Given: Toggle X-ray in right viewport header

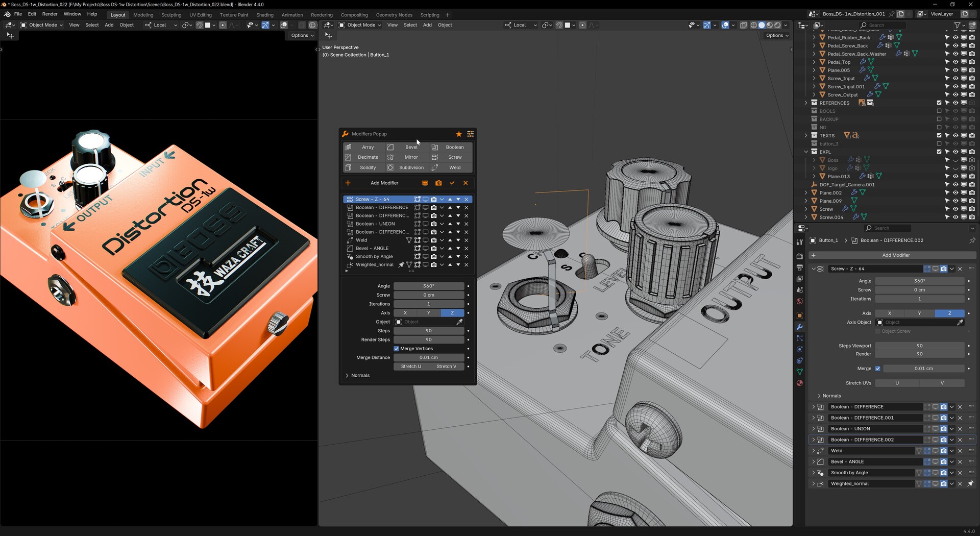Looking at the screenshot, I should [x=744, y=25].
